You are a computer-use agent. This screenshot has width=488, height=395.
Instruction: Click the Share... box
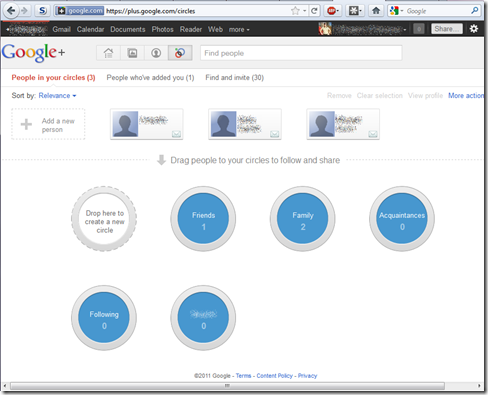tap(447, 29)
